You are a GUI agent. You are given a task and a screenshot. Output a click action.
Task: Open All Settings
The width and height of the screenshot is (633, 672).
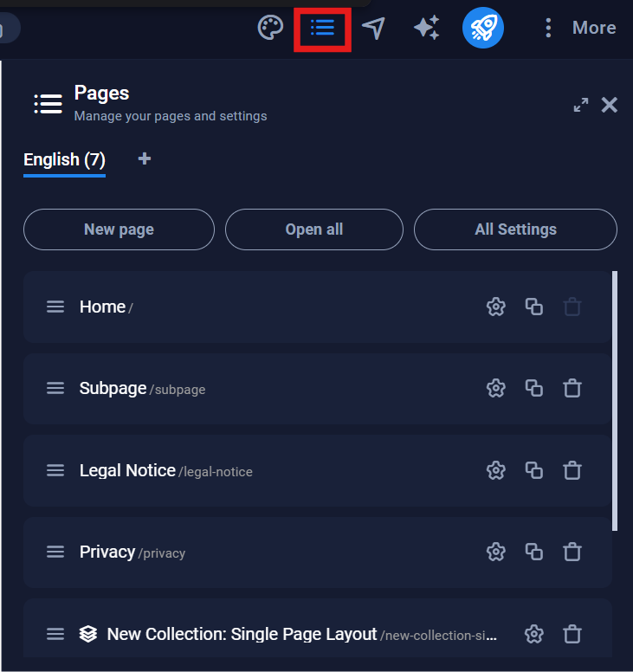tap(515, 229)
